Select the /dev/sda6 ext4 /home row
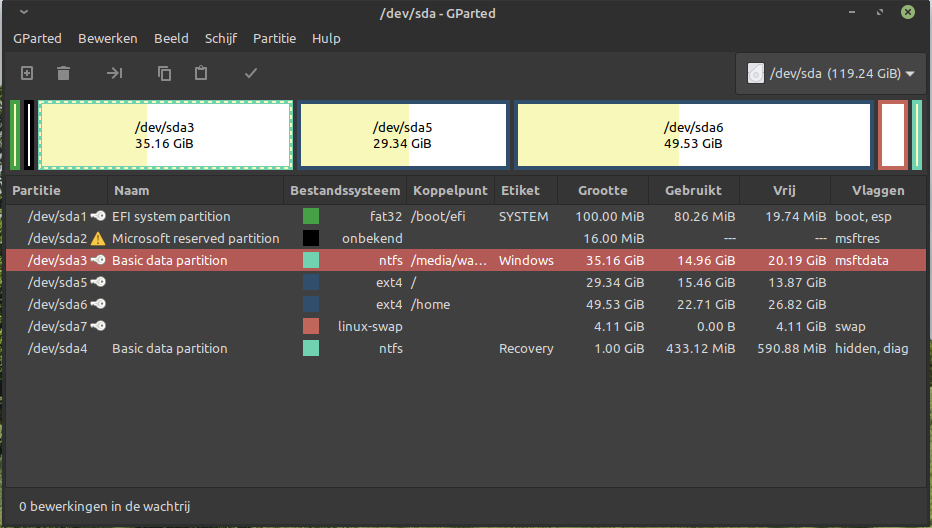932x528 pixels. [x=400, y=305]
